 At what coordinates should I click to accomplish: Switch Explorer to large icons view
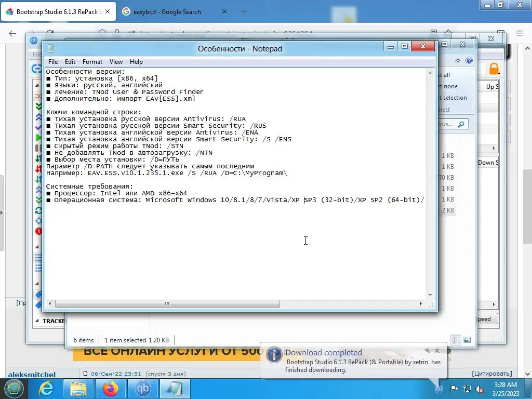point(467,340)
